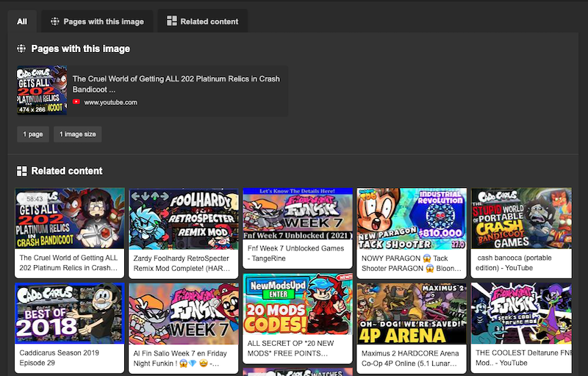This screenshot has height=376, width=588.
Task: Click the YouTube icon next to www.youtube.com
Action: [x=76, y=103]
